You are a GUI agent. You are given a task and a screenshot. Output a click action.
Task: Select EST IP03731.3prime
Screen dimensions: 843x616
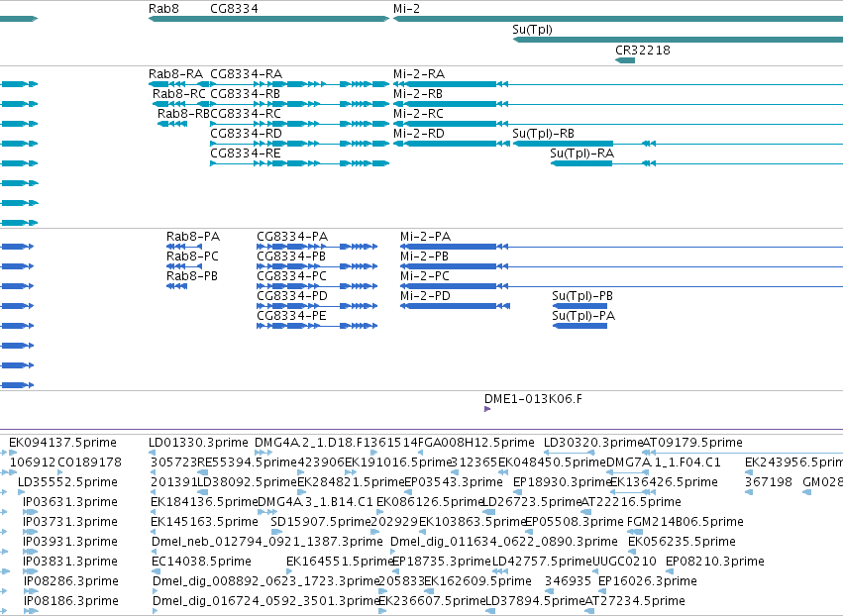tap(70, 522)
